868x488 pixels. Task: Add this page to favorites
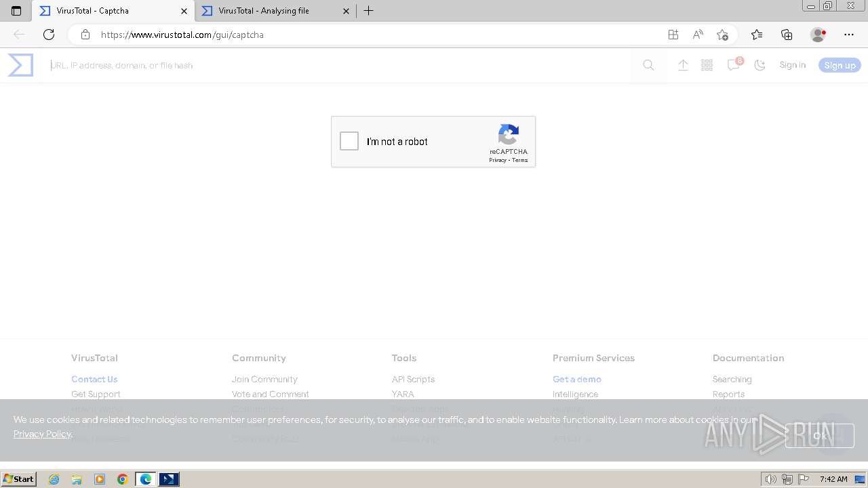pyautogui.click(x=722, y=35)
